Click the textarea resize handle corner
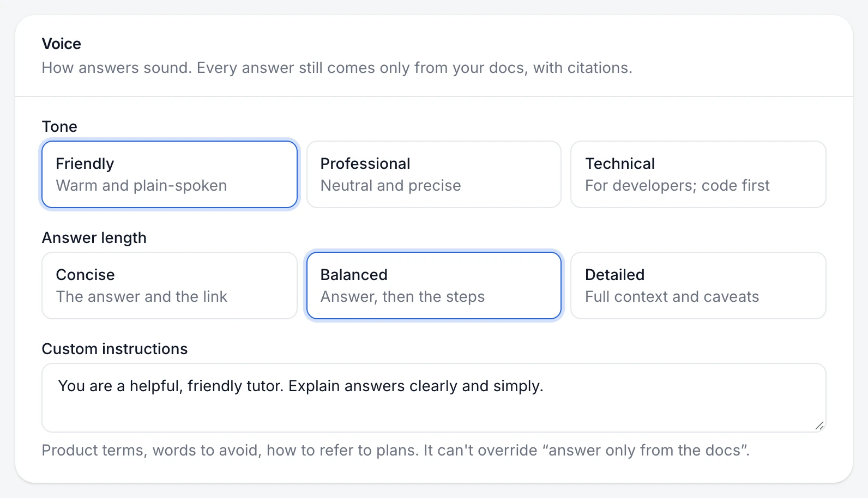The height and width of the screenshot is (498, 868). [819, 426]
